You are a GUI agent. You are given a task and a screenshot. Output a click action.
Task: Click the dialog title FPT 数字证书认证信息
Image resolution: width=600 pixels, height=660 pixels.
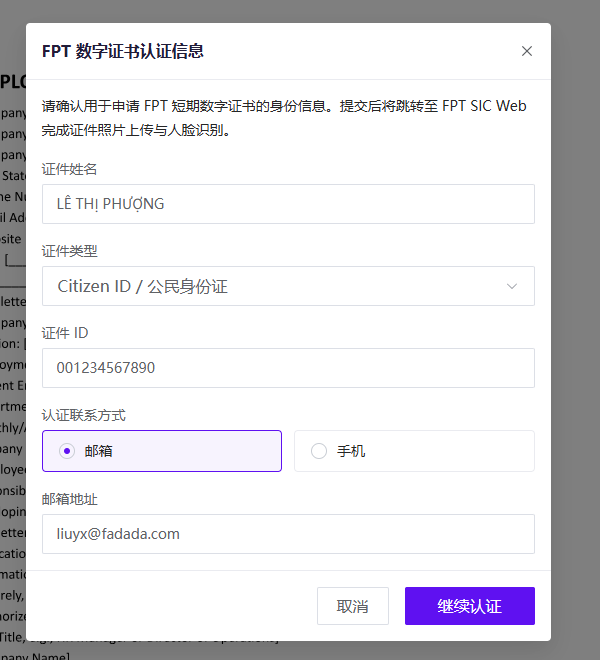click(x=123, y=51)
